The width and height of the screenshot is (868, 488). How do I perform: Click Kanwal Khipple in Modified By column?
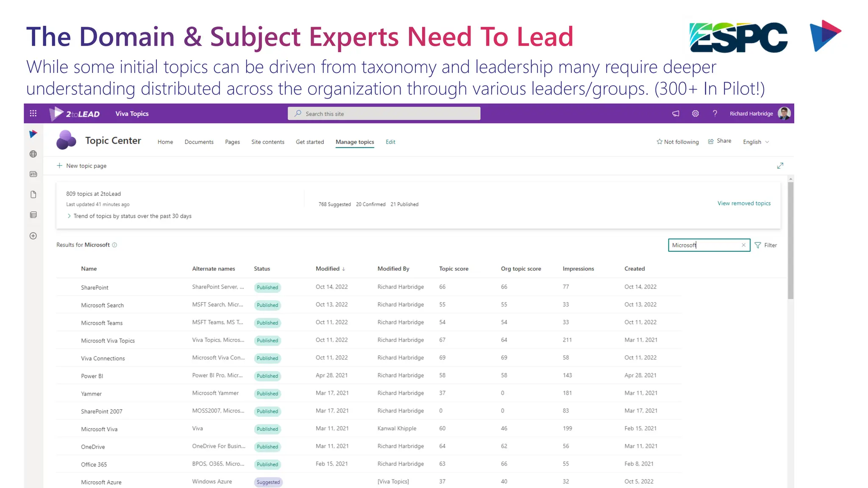[x=397, y=429]
